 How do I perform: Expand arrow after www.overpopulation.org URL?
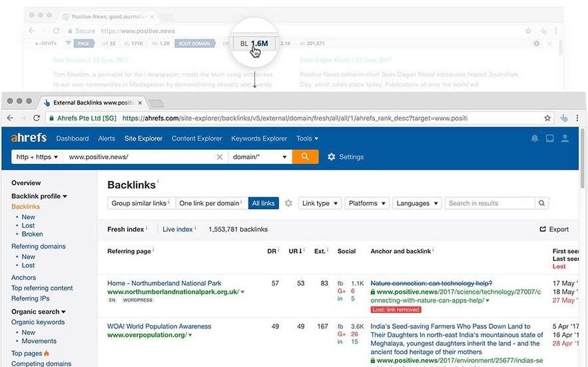point(190,335)
